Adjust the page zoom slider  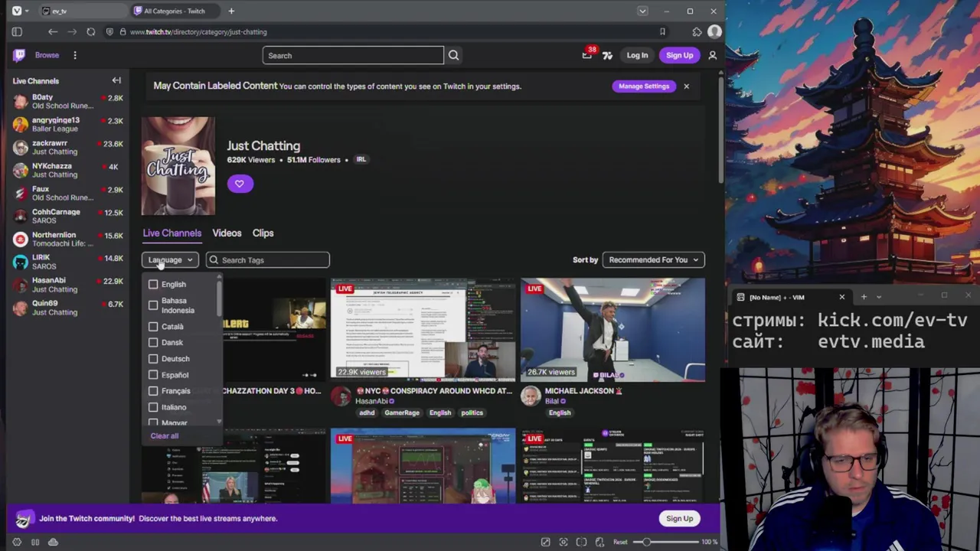click(665, 542)
